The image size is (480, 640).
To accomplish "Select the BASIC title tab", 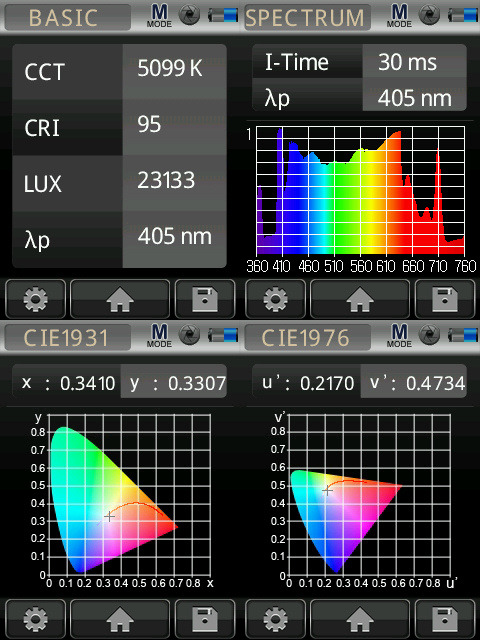I will [x=68, y=18].
